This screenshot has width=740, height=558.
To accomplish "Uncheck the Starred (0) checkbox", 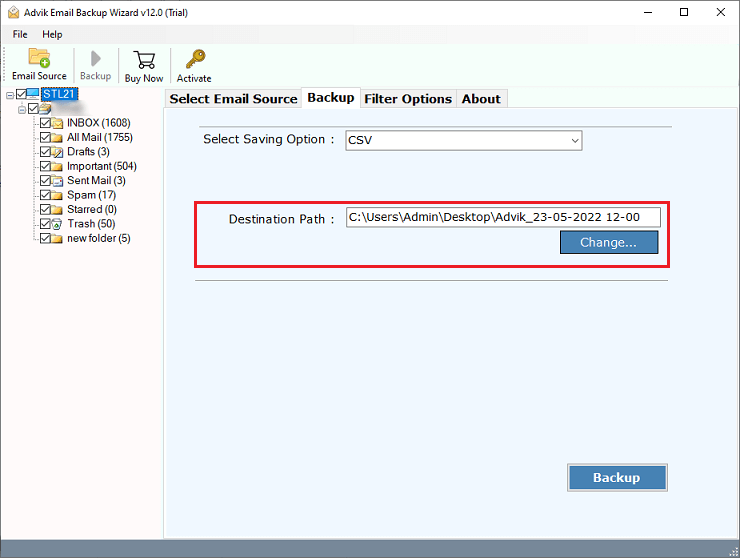I will click(45, 209).
